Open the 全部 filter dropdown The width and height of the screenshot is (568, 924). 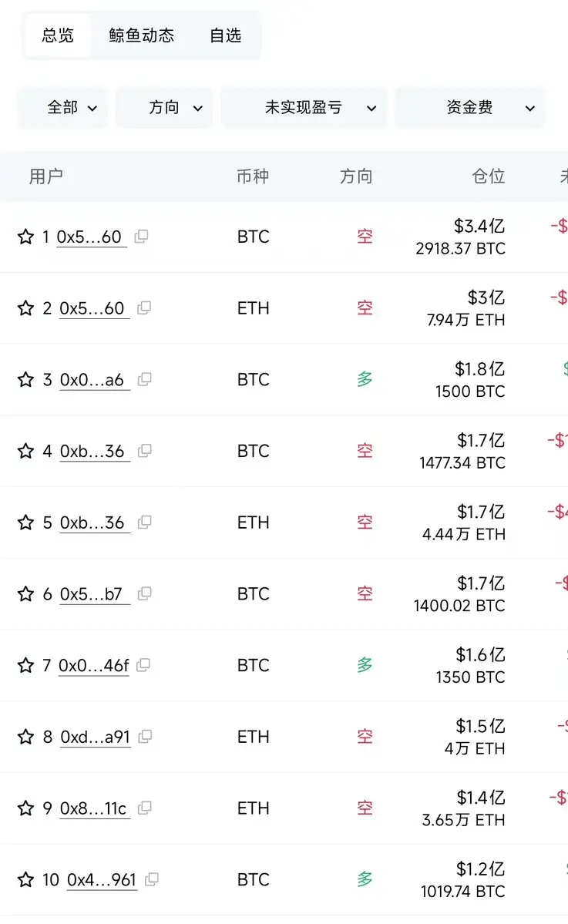(x=62, y=107)
